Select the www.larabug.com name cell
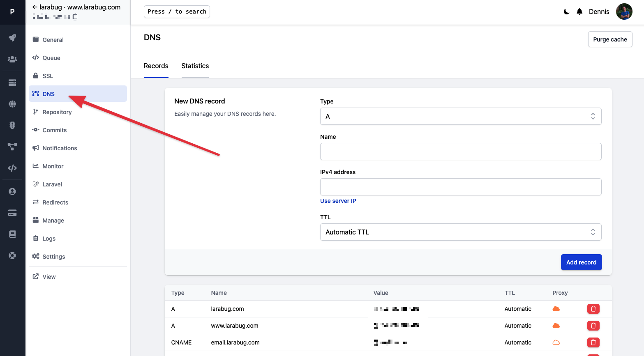The width and height of the screenshot is (644, 356). 235,326
